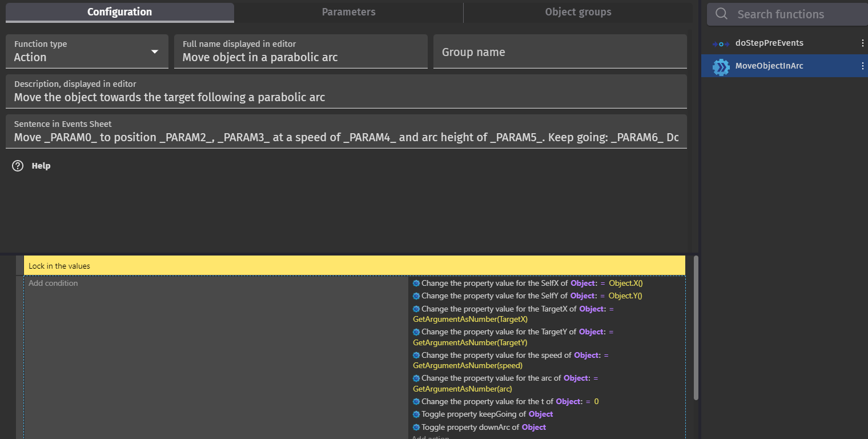Click the gear icon on the SelfX action
The image size is (868, 439).
(416, 283)
